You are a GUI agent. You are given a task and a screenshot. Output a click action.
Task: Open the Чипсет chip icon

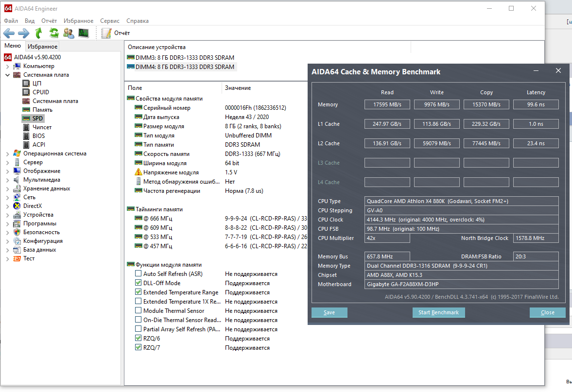coord(26,127)
